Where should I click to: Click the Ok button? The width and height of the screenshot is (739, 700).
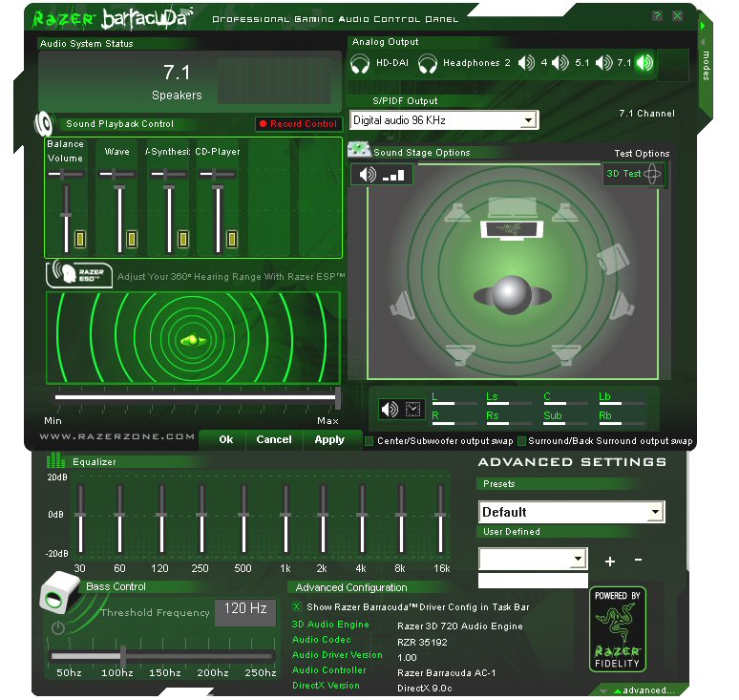coord(225,439)
